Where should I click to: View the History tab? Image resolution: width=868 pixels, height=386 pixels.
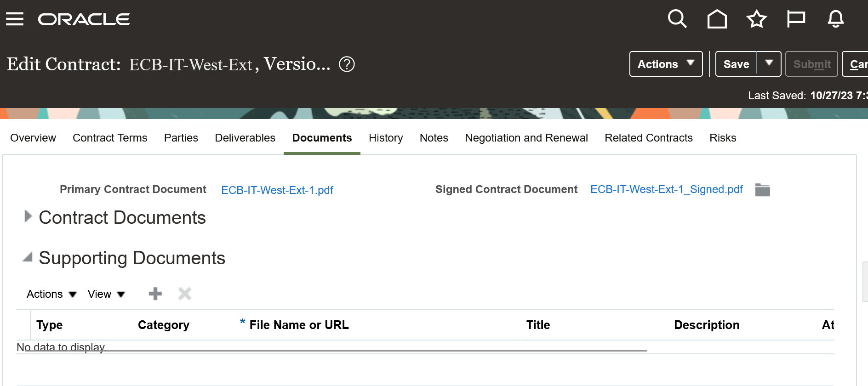(385, 137)
